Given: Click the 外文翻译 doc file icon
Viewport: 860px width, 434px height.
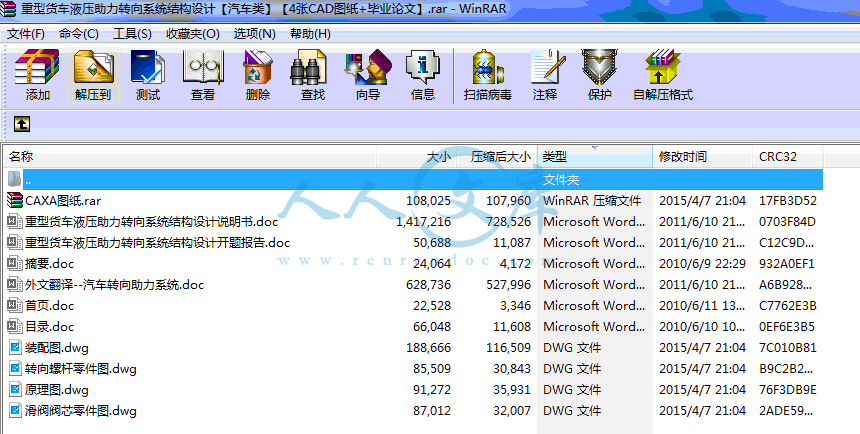Looking at the screenshot, I should [14, 284].
